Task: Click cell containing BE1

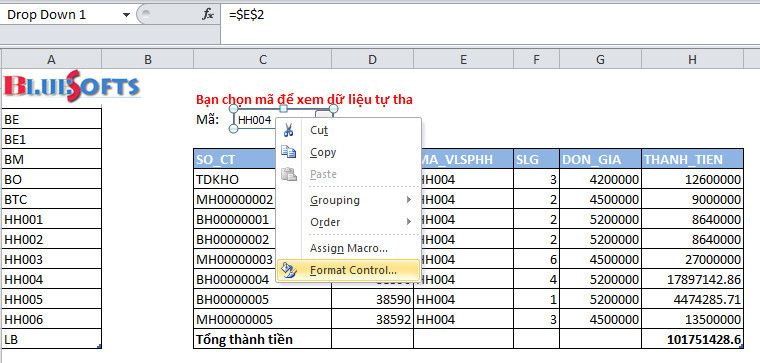Action: coord(51,139)
